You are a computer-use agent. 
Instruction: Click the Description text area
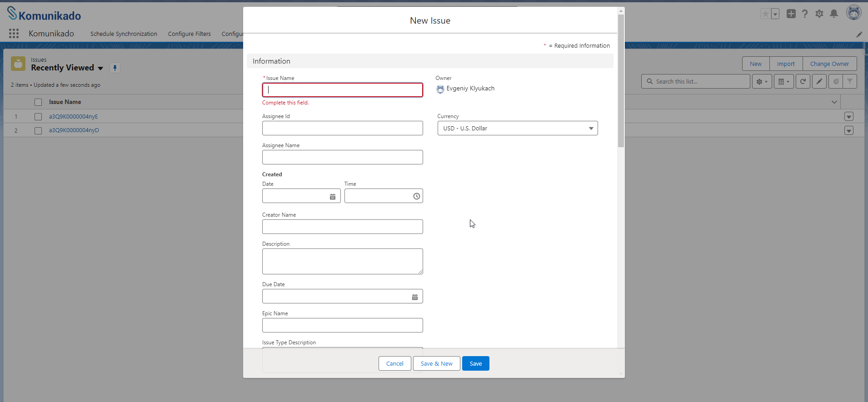pyautogui.click(x=343, y=261)
